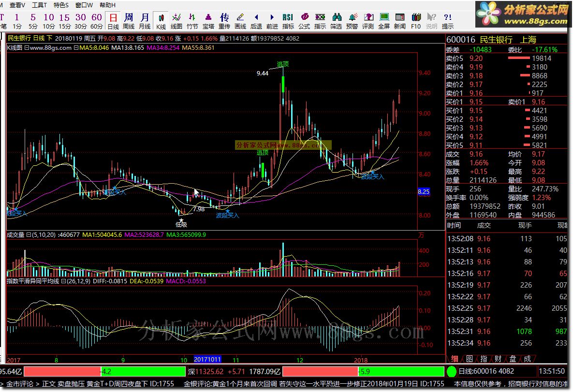Open the RSI 指标 indicator chooser
The height and width of the screenshot is (392, 573).
click(x=288, y=21)
